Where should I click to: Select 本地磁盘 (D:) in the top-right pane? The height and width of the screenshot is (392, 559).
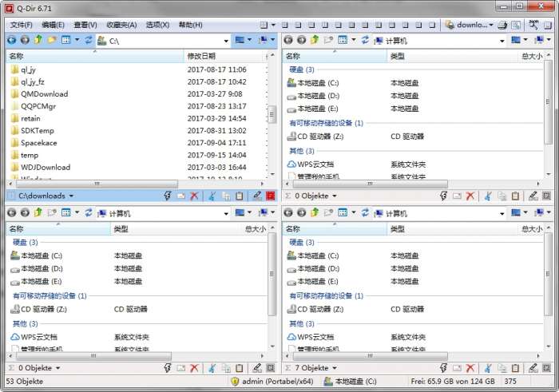pyautogui.click(x=319, y=96)
